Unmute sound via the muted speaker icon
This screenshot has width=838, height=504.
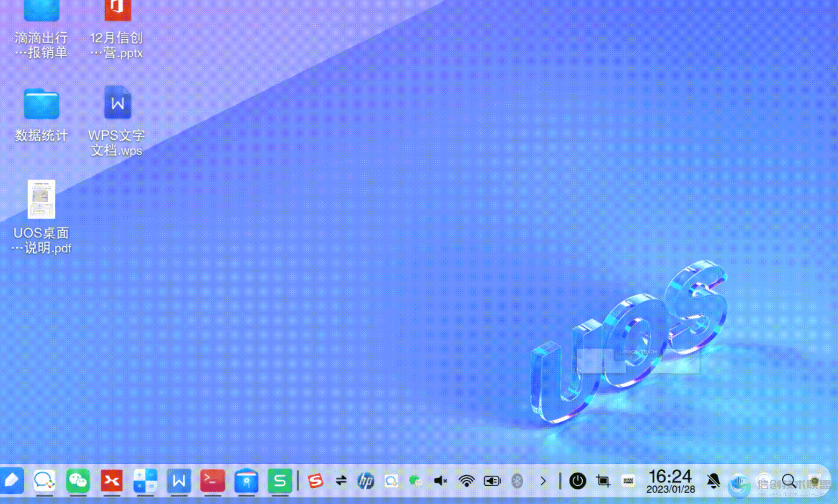pyautogui.click(x=441, y=481)
